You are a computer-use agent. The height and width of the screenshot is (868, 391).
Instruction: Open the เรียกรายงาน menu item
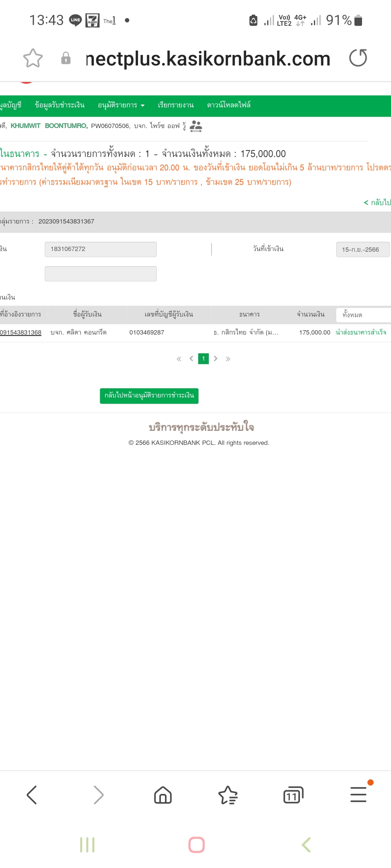pyautogui.click(x=176, y=105)
